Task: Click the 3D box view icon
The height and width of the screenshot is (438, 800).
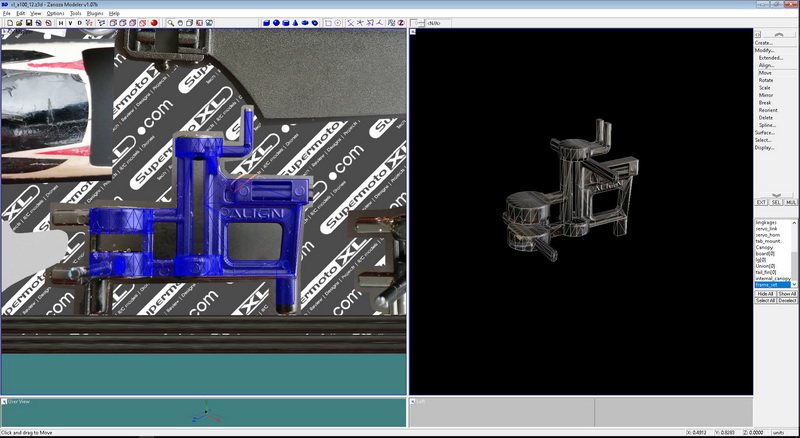Action: tap(190, 23)
